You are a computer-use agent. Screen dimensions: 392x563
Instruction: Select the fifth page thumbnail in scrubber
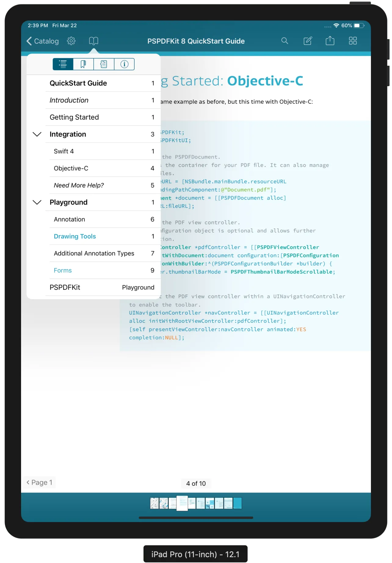tap(192, 503)
